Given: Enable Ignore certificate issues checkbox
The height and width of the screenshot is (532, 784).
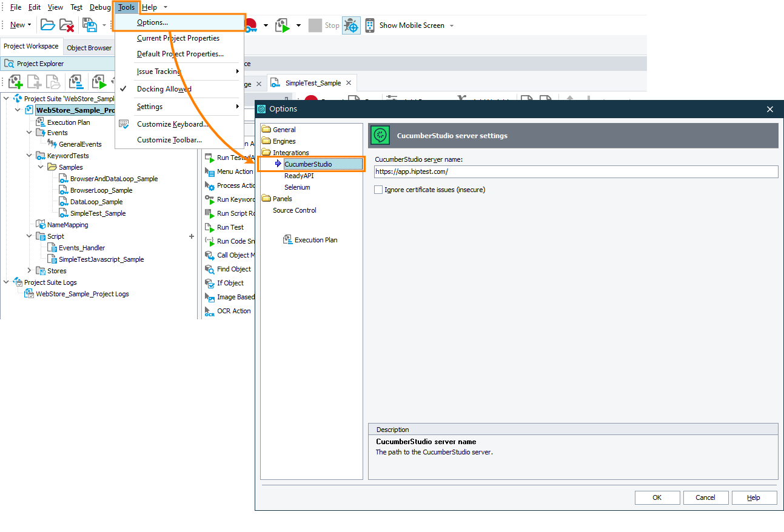Looking at the screenshot, I should [379, 190].
